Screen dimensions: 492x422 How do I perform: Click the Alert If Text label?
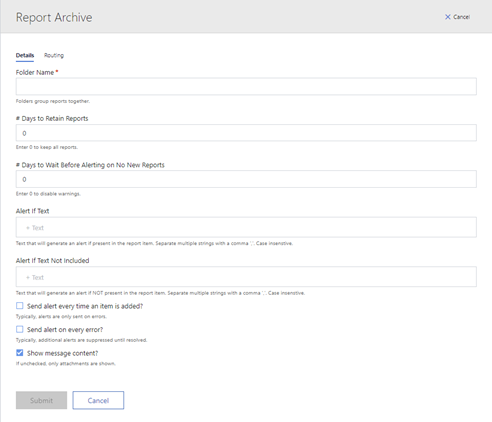click(x=33, y=211)
